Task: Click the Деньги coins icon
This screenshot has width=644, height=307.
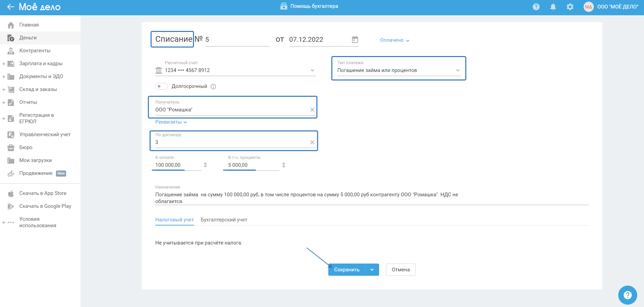Action: [11, 38]
